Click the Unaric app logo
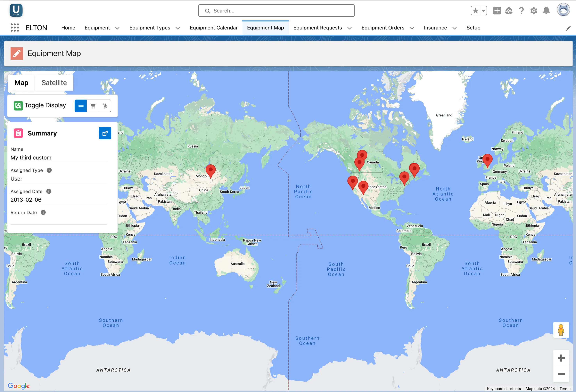This screenshot has width=576, height=392. tap(16, 11)
